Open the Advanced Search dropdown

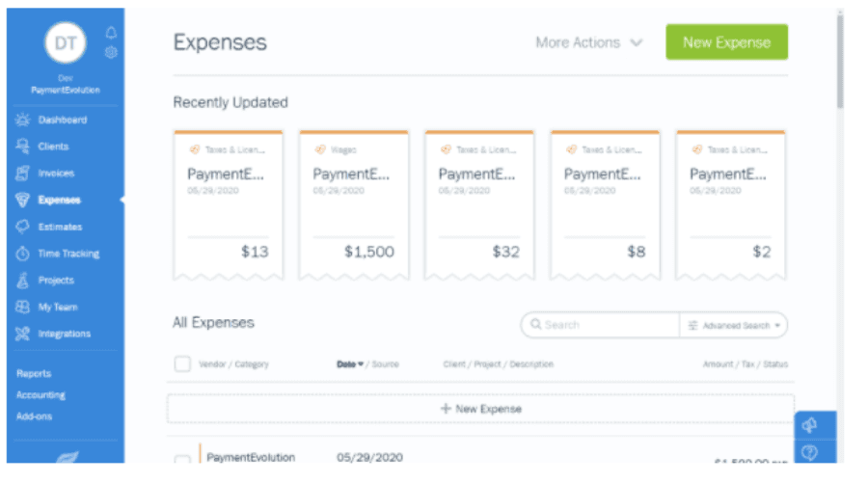[x=734, y=325]
